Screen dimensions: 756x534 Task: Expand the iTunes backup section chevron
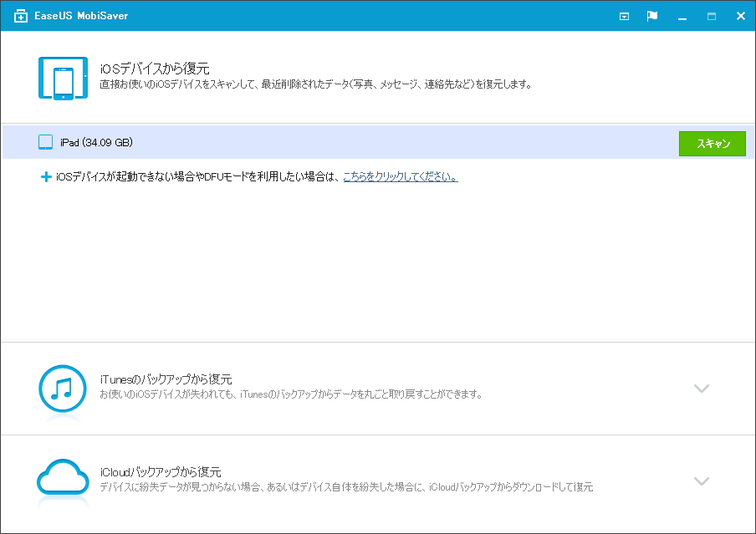click(702, 388)
